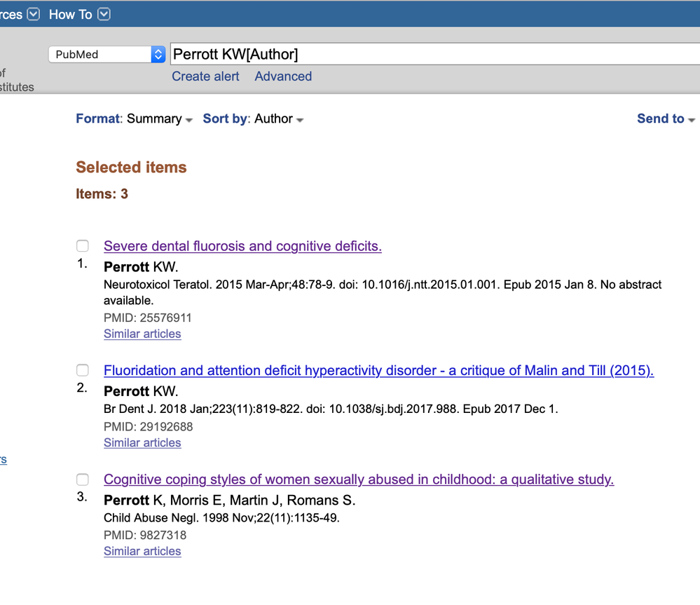
Task: Open the Advanced search link
Action: tap(283, 76)
